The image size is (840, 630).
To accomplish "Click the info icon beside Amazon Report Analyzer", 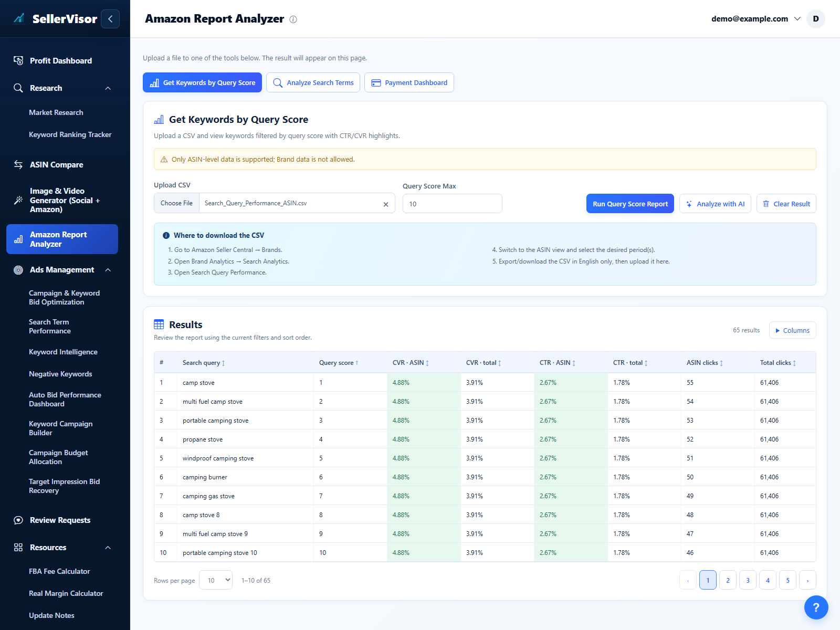I will tap(293, 19).
